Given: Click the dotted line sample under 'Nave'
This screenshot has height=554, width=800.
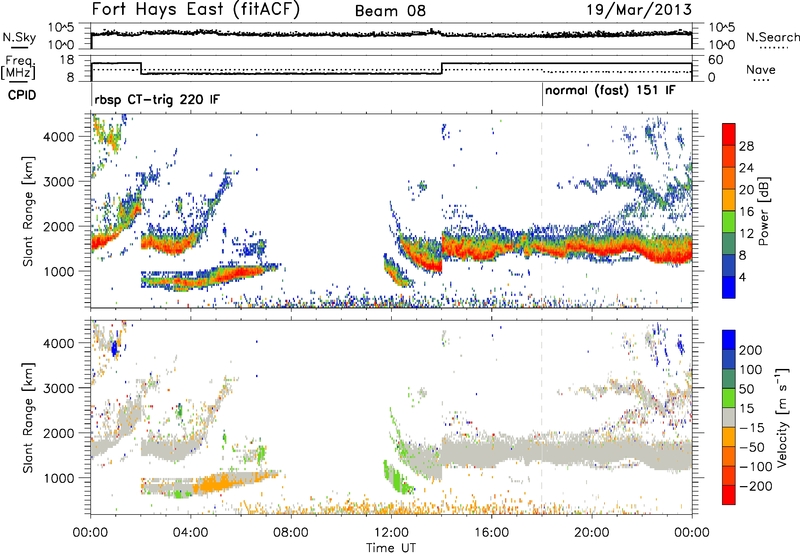Looking at the screenshot, I should tap(761, 80).
